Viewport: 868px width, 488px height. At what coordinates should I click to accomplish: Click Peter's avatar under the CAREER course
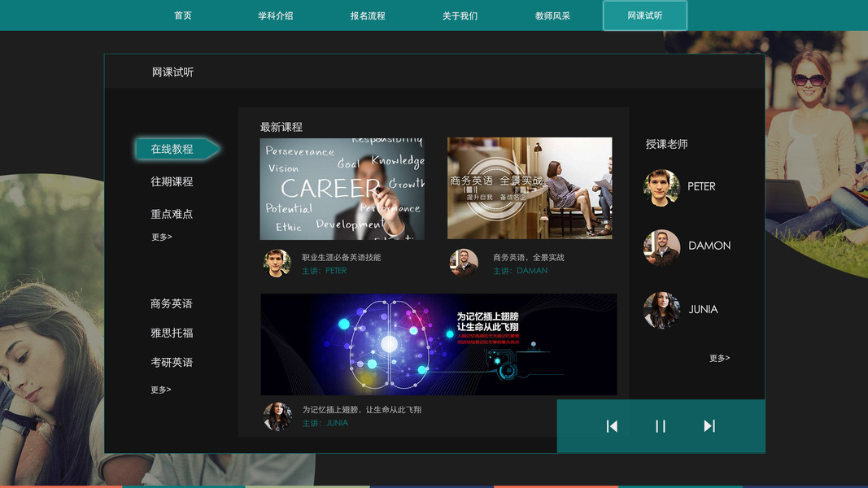pyautogui.click(x=277, y=263)
